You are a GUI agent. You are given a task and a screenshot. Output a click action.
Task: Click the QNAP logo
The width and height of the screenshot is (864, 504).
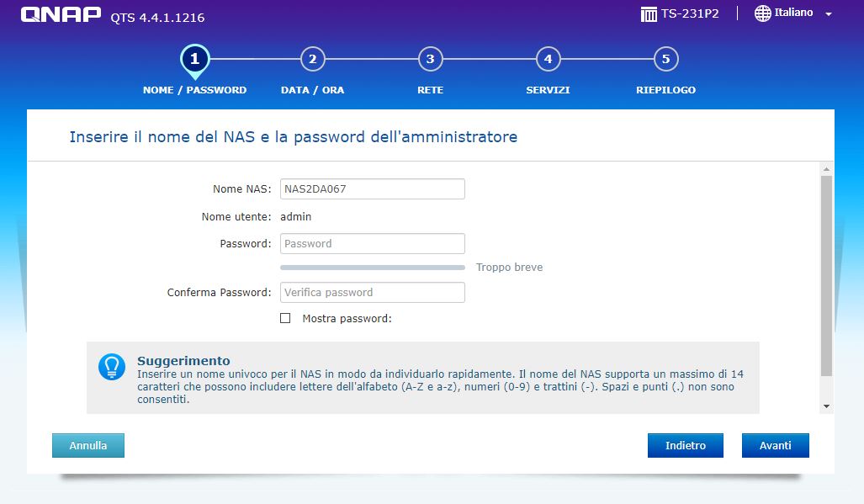[x=61, y=15]
